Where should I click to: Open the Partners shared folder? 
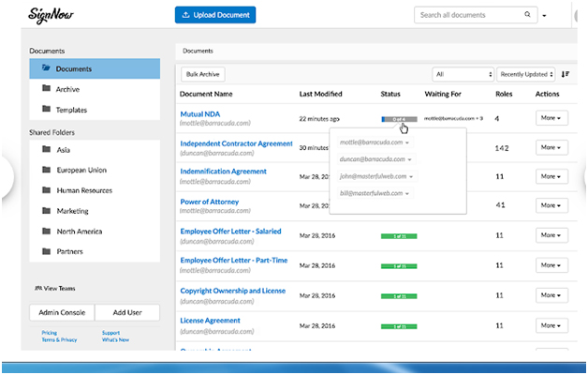tap(95, 251)
